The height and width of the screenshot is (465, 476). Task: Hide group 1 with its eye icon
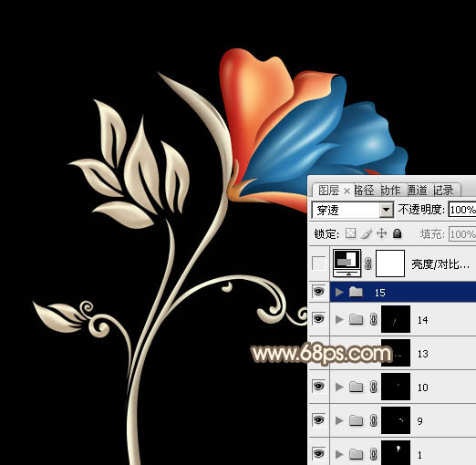318,453
